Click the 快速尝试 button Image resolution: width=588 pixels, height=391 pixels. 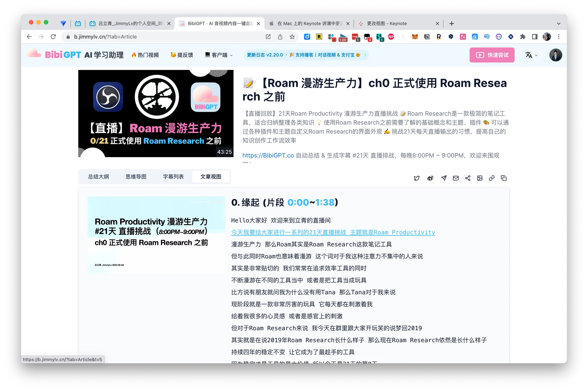click(492, 55)
